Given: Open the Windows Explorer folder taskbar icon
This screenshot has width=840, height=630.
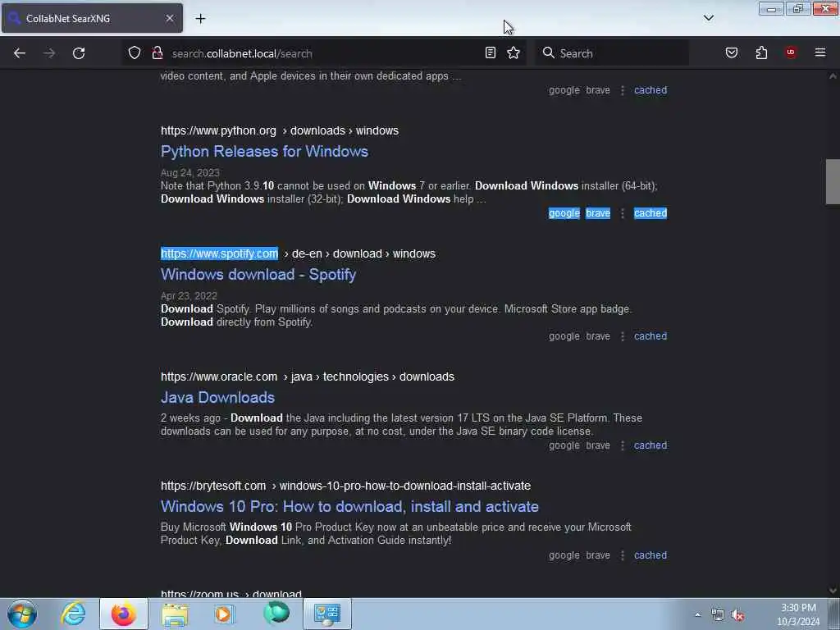Looking at the screenshot, I should (x=175, y=614).
